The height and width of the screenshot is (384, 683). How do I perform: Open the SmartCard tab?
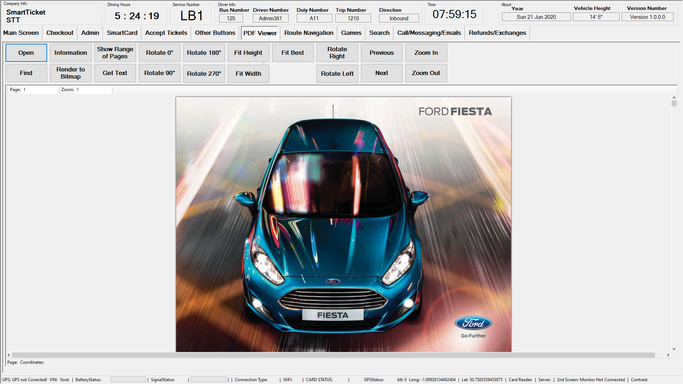tap(122, 33)
